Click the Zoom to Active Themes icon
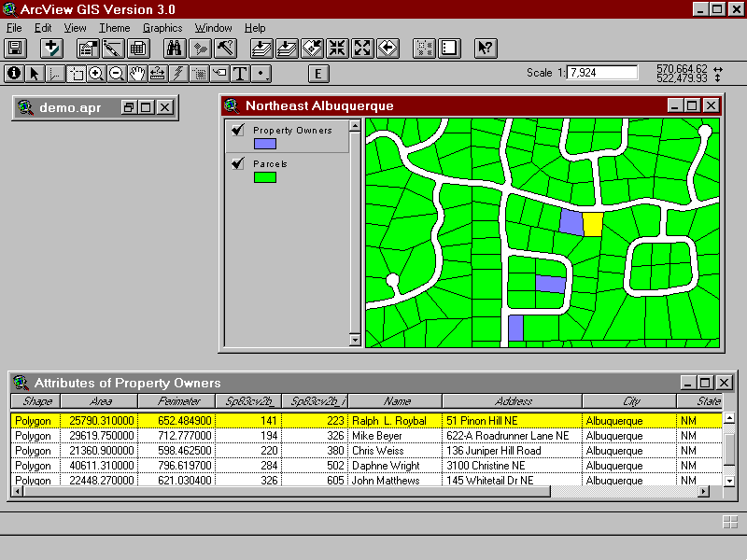This screenshot has height=560, width=747. click(288, 49)
